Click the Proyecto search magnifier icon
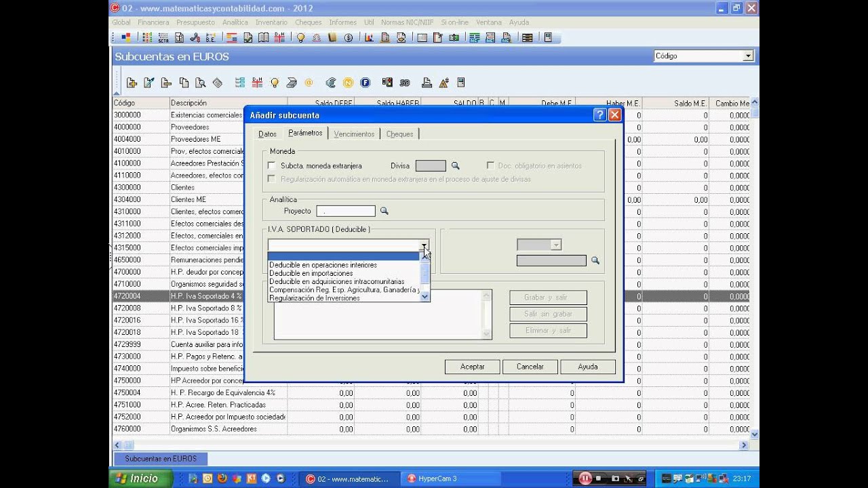This screenshot has height=488, width=868. pos(384,211)
